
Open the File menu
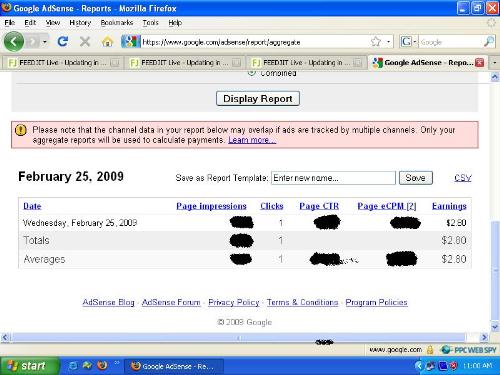pyautogui.click(x=10, y=23)
